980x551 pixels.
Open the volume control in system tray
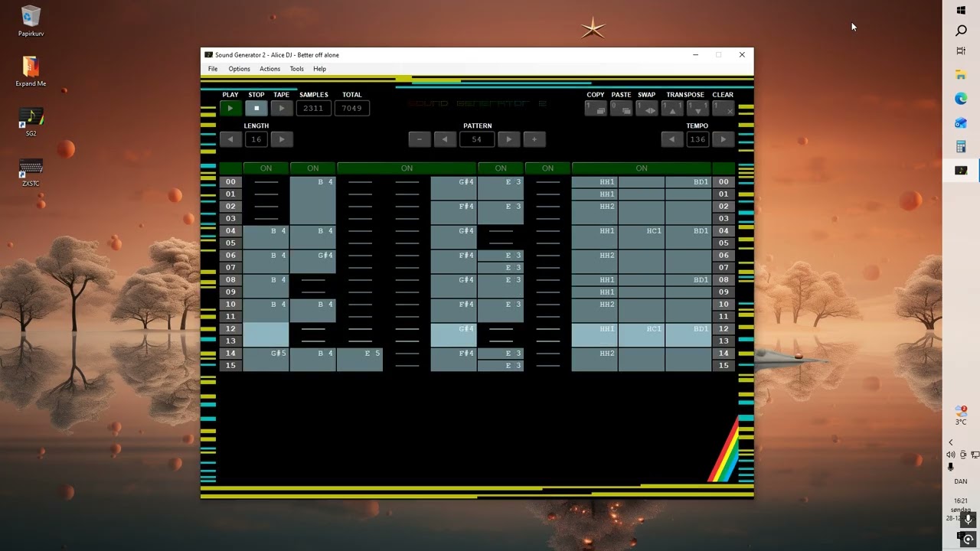tap(951, 455)
